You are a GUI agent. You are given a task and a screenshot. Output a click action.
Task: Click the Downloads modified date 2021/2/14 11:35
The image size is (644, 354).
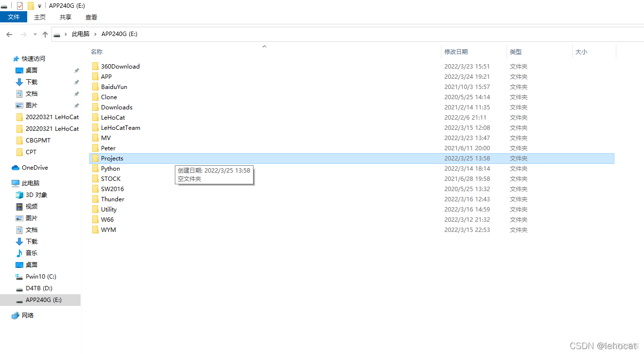click(x=467, y=107)
